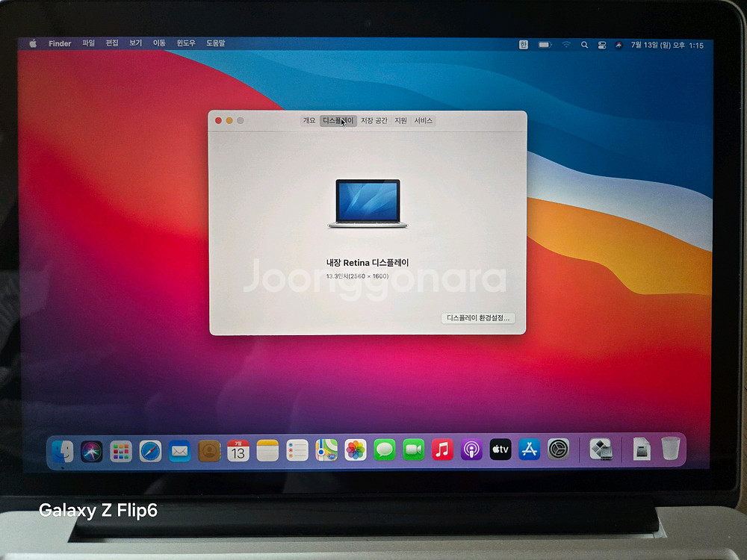Click the battery status icon

point(545,45)
